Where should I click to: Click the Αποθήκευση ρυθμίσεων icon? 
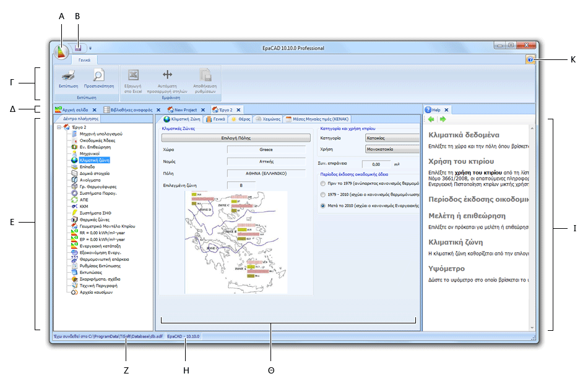(205, 73)
